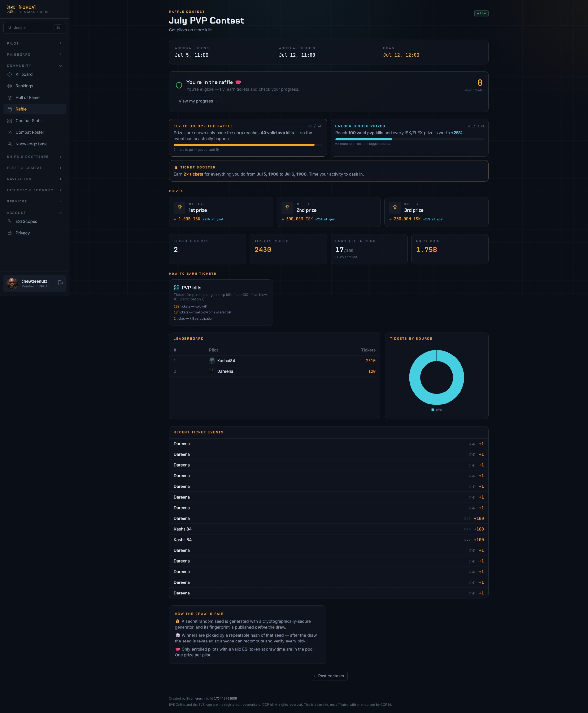Viewport: 588px width, 713px height.
Task: Click the cyan 38/100 kills progress bar
Action: point(410,139)
